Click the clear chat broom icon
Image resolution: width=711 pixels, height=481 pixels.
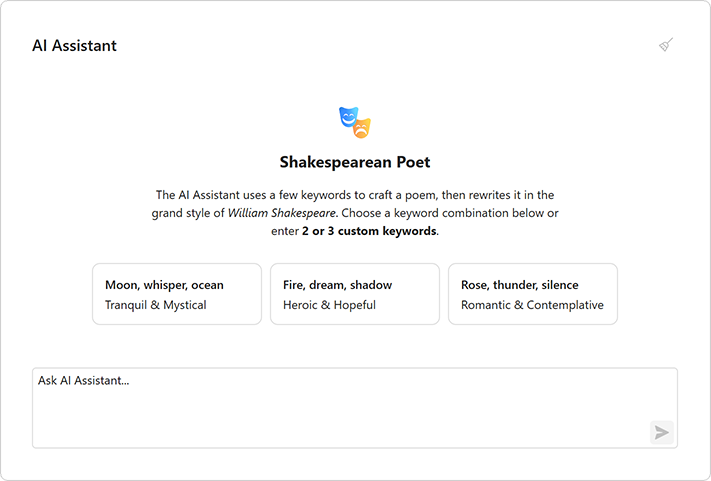(x=666, y=45)
